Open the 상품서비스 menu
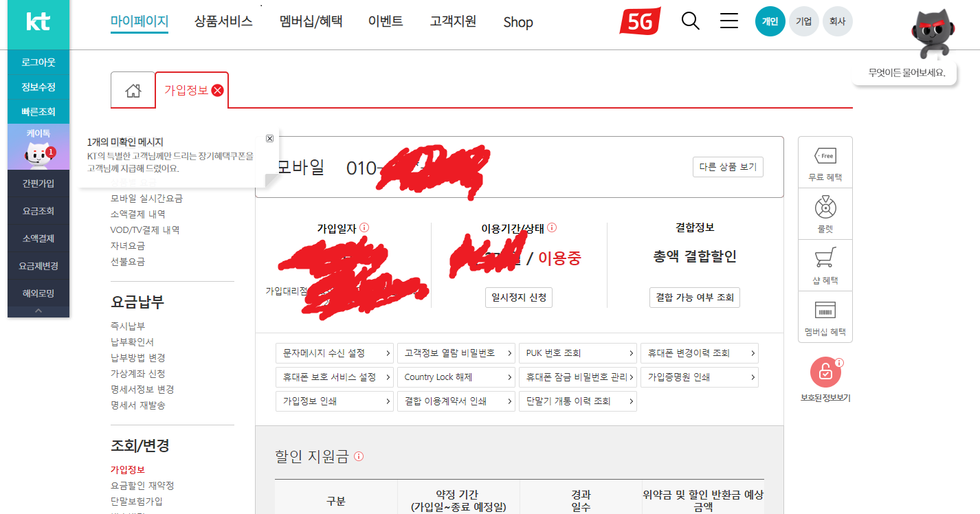The image size is (980, 514). point(223,21)
